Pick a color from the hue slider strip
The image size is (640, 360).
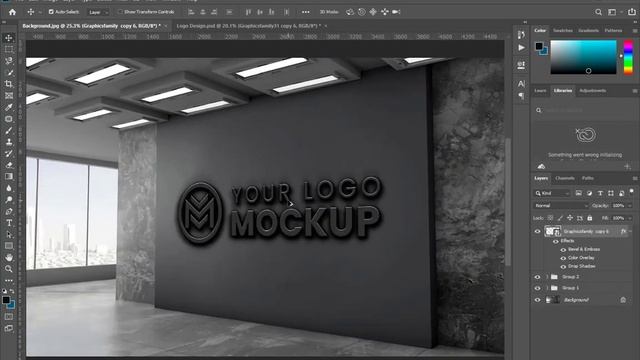click(628, 57)
